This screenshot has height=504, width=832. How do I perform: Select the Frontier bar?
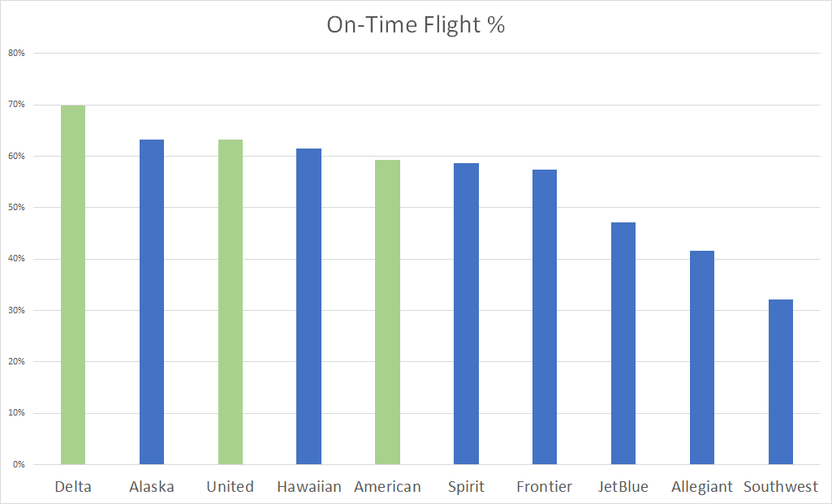[x=545, y=317]
